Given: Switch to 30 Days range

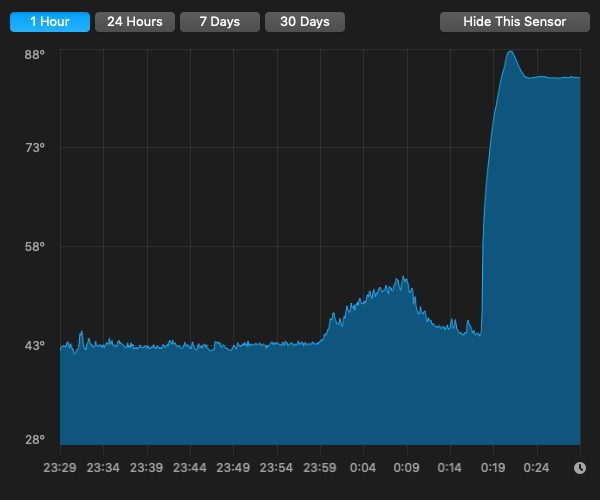Looking at the screenshot, I should tap(305, 22).
